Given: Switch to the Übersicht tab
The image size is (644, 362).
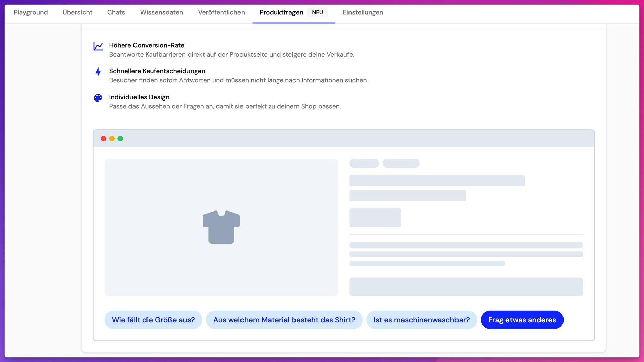Looking at the screenshot, I should point(77,12).
